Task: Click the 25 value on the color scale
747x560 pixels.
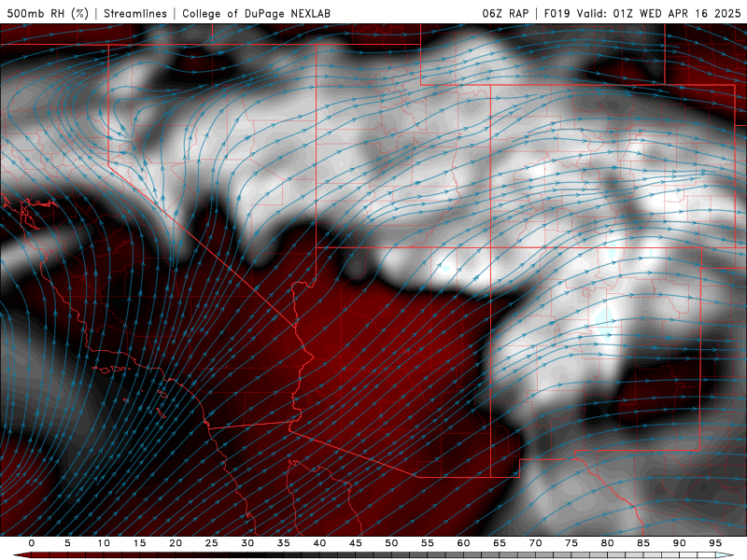Action: point(212,543)
